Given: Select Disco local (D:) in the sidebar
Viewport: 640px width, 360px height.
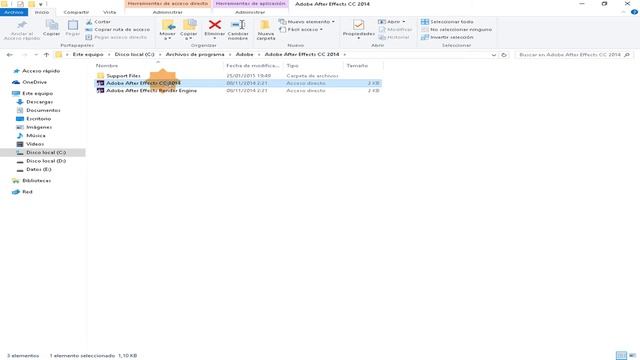Looking at the screenshot, I should [46, 161].
